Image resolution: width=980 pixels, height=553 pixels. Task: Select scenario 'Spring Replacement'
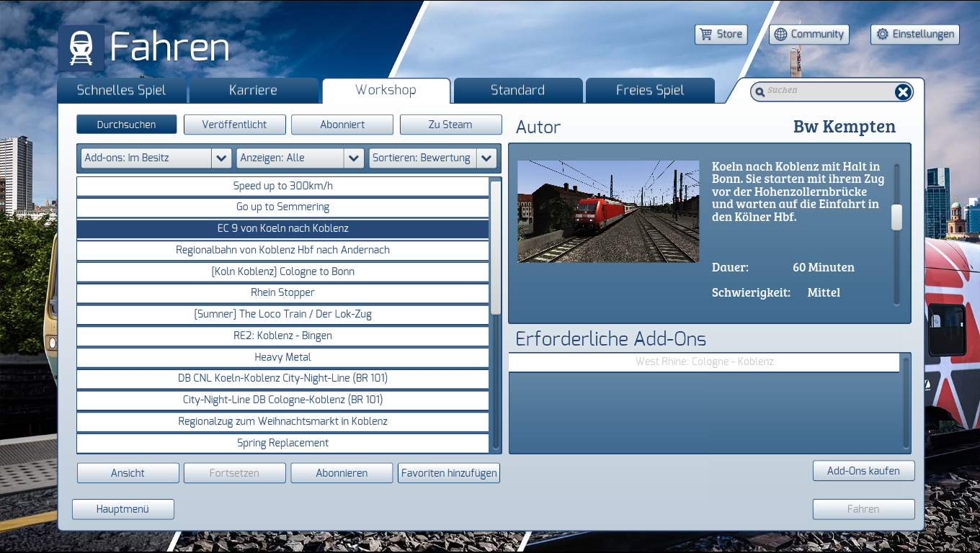[282, 444]
